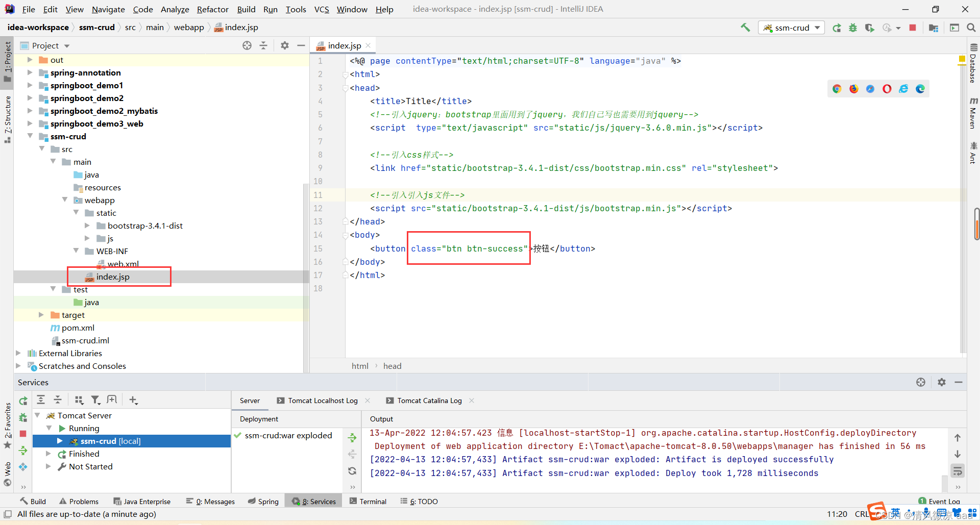This screenshot has width=980, height=525.
Task: Open ssm-crud run configuration dropdown
Action: tap(792, 28)
